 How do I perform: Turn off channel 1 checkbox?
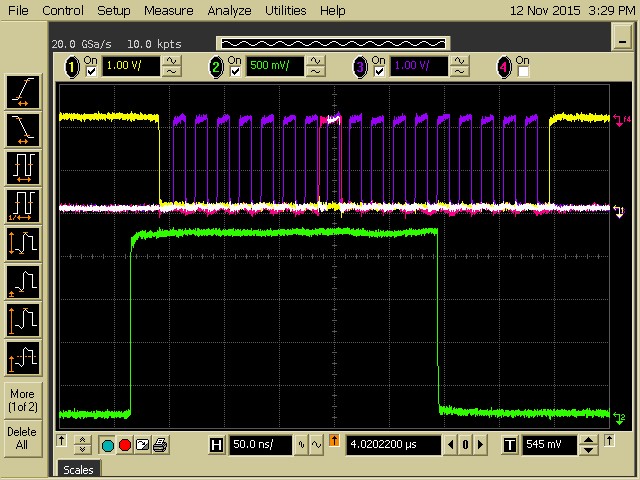(x=91, y=72)
